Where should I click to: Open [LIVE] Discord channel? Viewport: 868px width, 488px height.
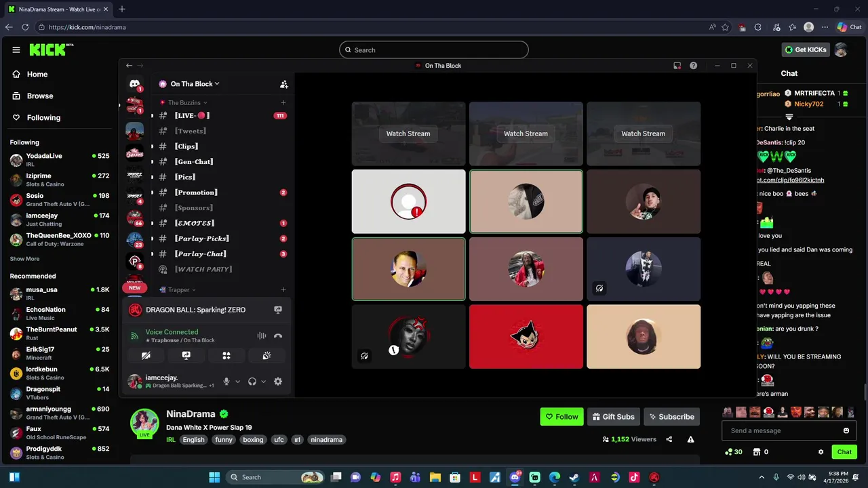point(221,116)
